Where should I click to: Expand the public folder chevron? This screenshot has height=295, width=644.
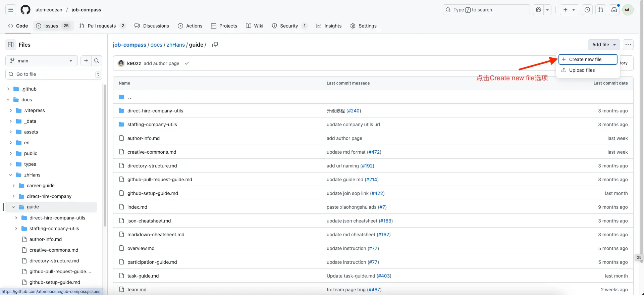pos(11,153)
